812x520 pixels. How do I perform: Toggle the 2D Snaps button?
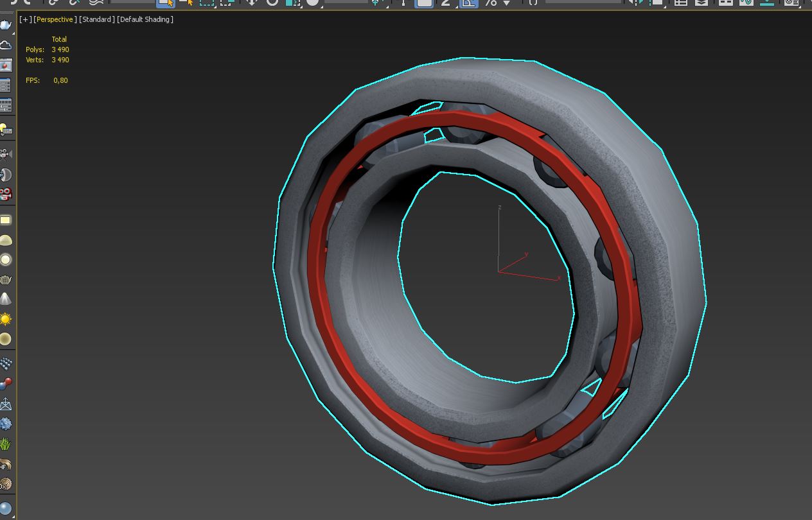[446, 3]
